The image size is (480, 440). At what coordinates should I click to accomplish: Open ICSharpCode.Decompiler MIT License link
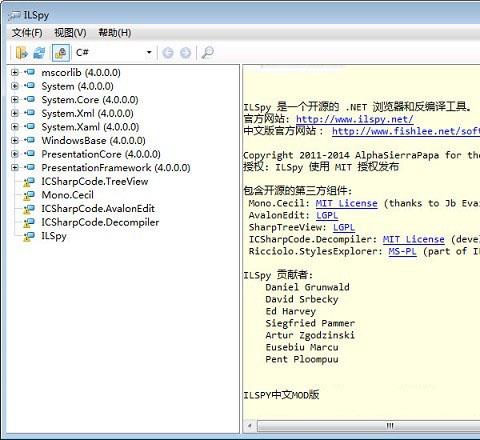click(x=414, y=239)
